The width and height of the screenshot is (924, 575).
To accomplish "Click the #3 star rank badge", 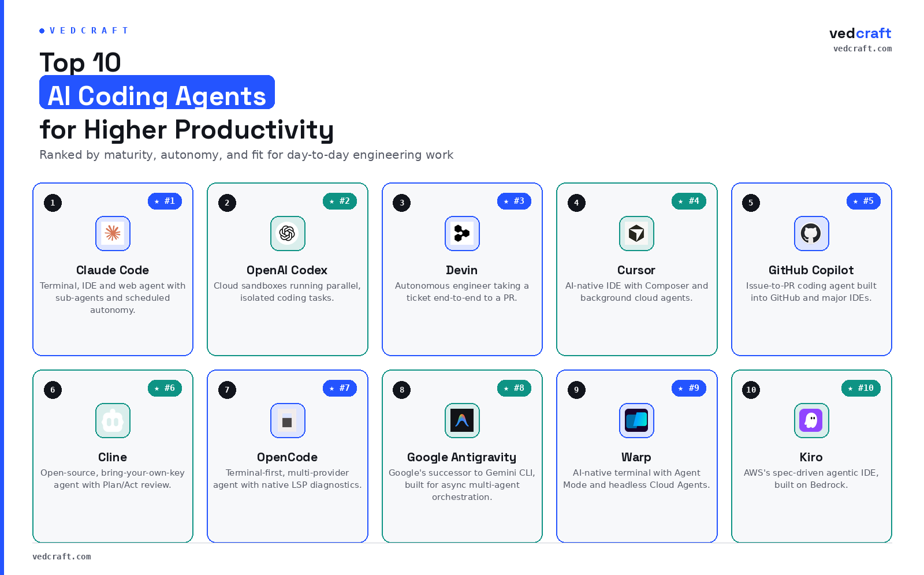I will [x=514, y=201].
